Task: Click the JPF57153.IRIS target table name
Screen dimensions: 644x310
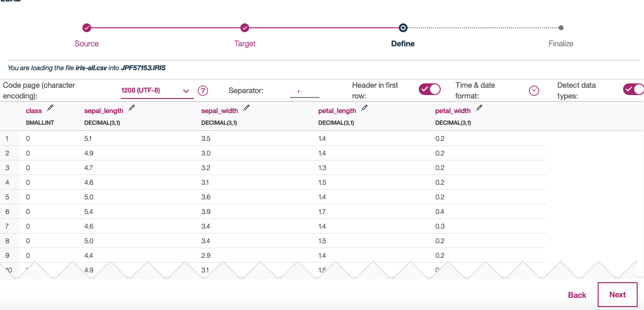Action: tap(143, 68)
